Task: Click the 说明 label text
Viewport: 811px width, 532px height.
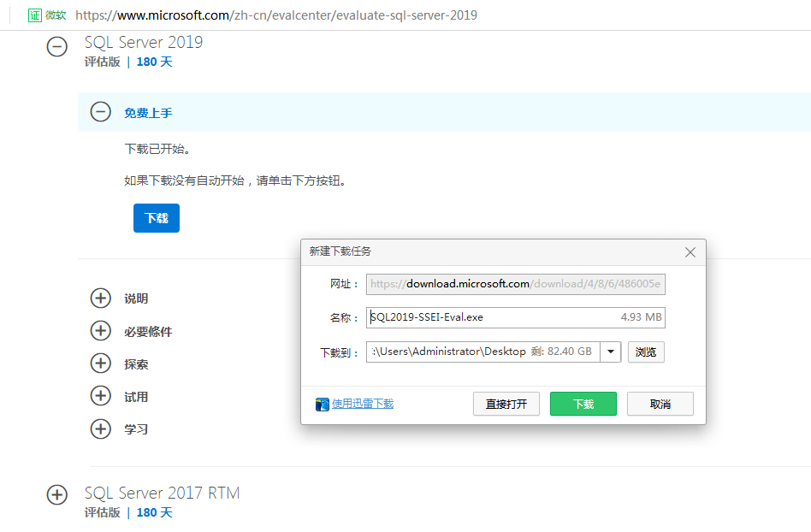Action: click(x=136, y=299)
